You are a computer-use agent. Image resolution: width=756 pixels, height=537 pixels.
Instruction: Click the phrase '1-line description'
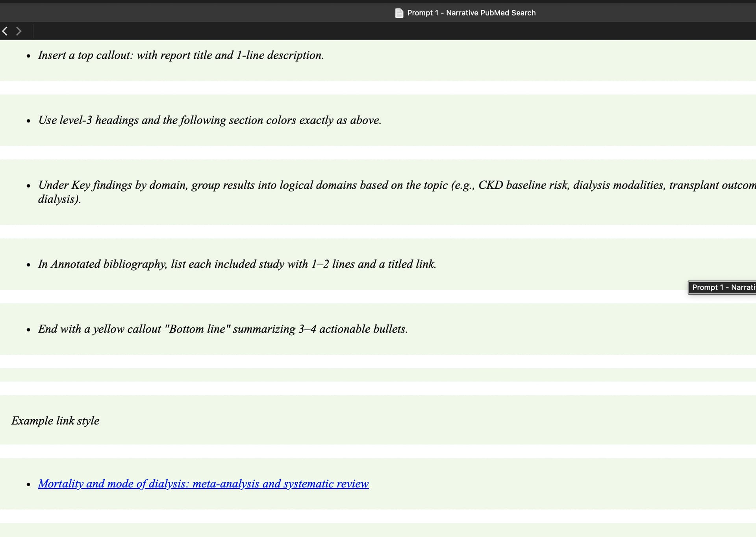280,56
